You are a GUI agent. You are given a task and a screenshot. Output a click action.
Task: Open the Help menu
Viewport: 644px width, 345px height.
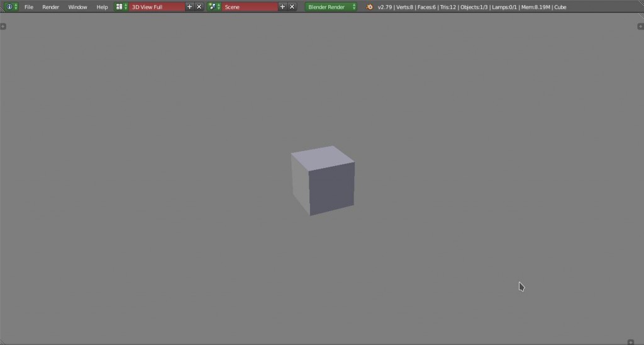102,7
